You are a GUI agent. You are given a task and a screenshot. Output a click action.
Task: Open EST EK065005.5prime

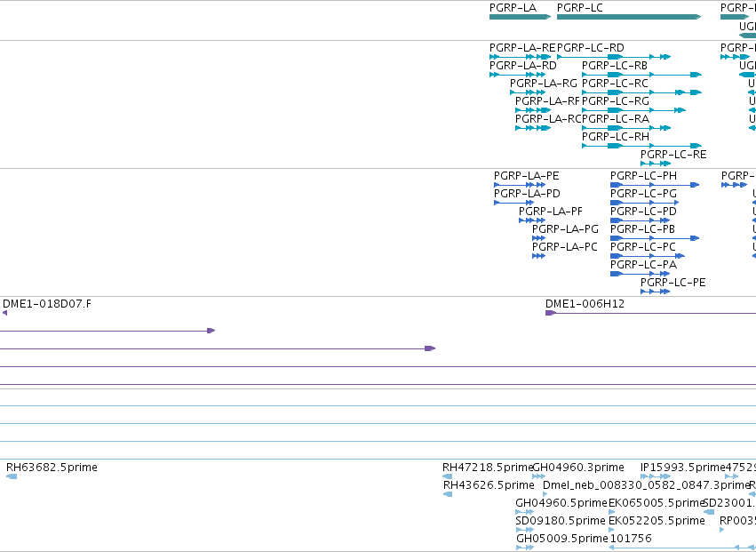[x=612, y=512]
